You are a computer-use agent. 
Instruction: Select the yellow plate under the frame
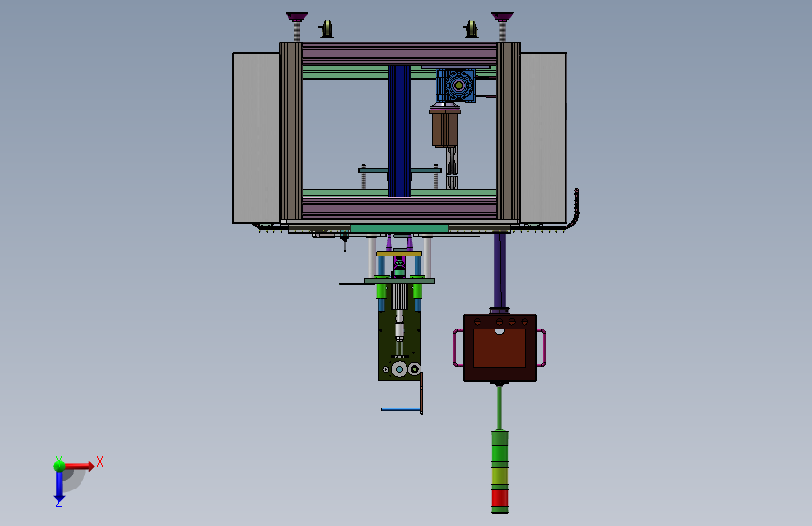point(399,254)
